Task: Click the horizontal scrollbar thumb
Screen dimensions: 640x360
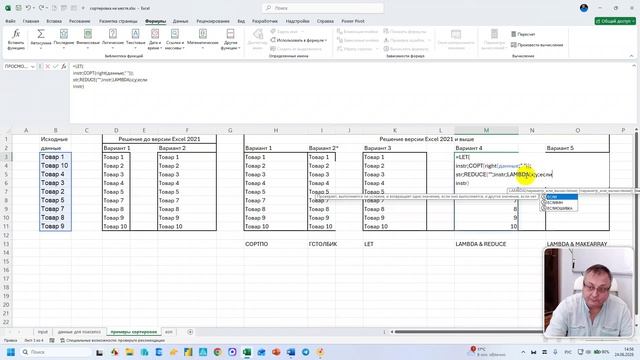Action: coord(469,332)
